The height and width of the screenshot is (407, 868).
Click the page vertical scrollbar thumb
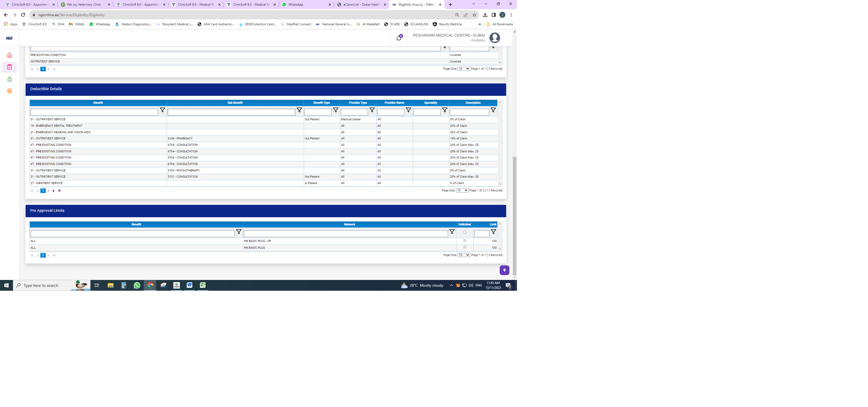coord(514,216)
